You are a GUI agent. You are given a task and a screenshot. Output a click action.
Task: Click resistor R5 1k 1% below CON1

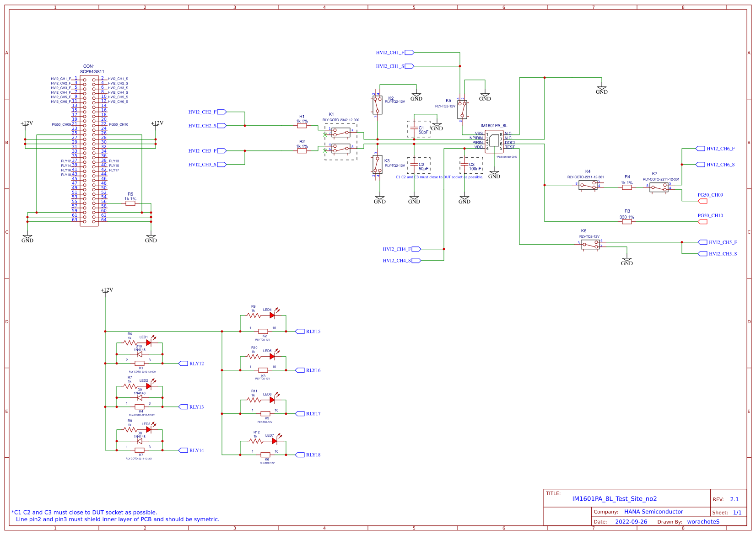(x=130, y=203)
